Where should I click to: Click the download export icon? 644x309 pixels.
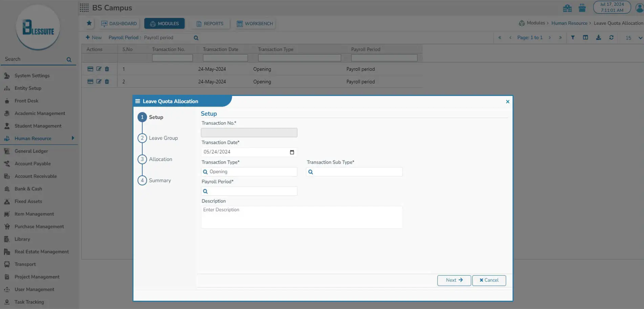[x=598, y=38]
